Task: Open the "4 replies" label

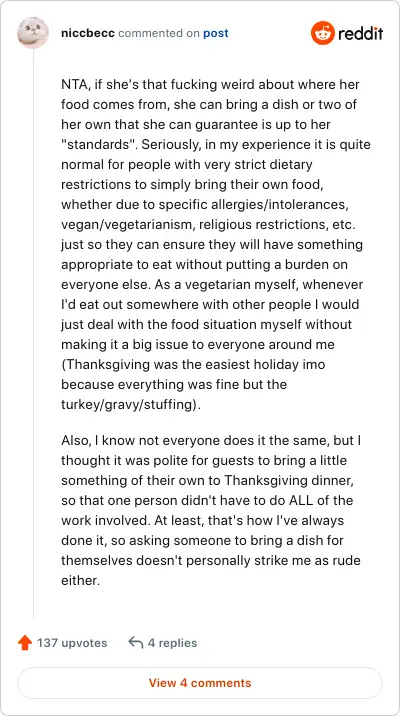Action: [172, 643]
